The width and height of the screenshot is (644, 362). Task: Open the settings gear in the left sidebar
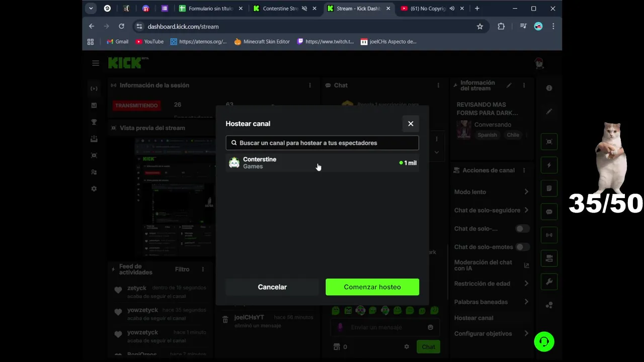pos(94,189)
